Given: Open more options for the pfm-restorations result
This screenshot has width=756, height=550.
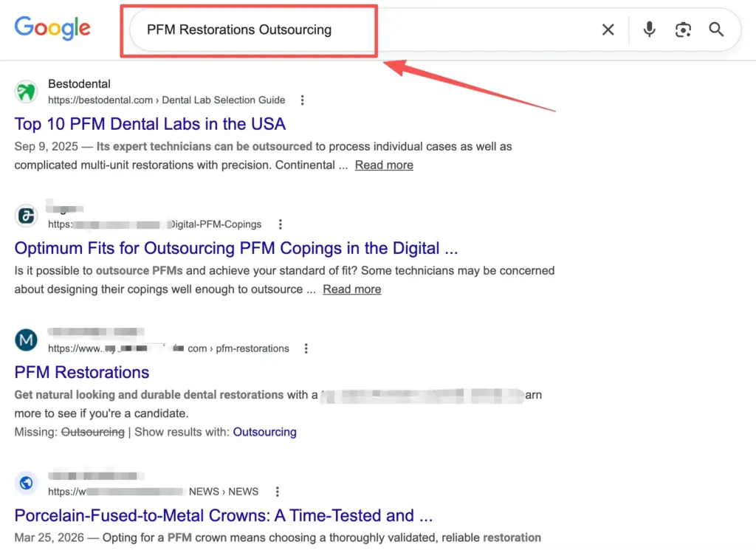Looking at the screenshot, I should pos(306,348).
